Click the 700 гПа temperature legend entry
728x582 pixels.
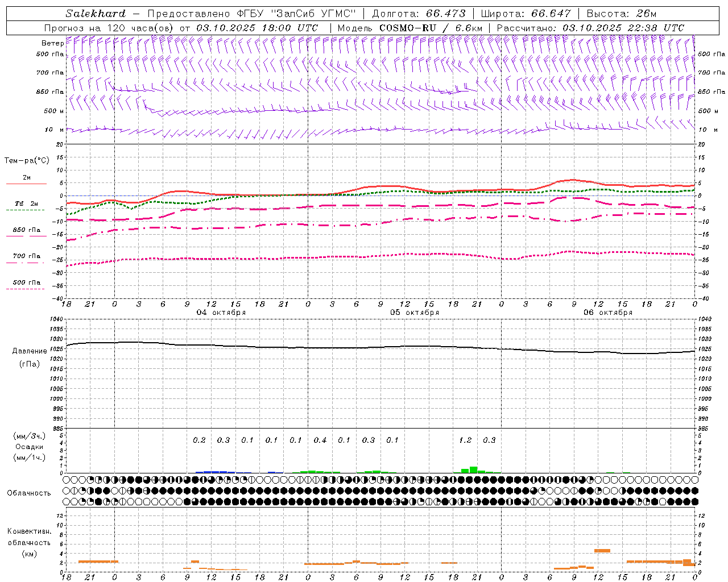coord(27,256)
